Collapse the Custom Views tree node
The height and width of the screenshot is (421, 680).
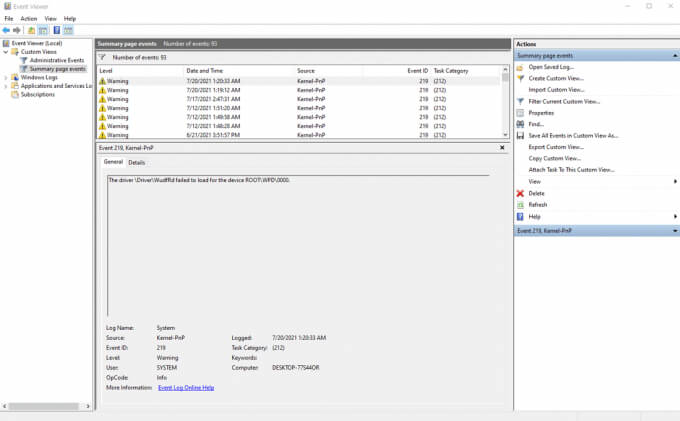click(6, 52)
